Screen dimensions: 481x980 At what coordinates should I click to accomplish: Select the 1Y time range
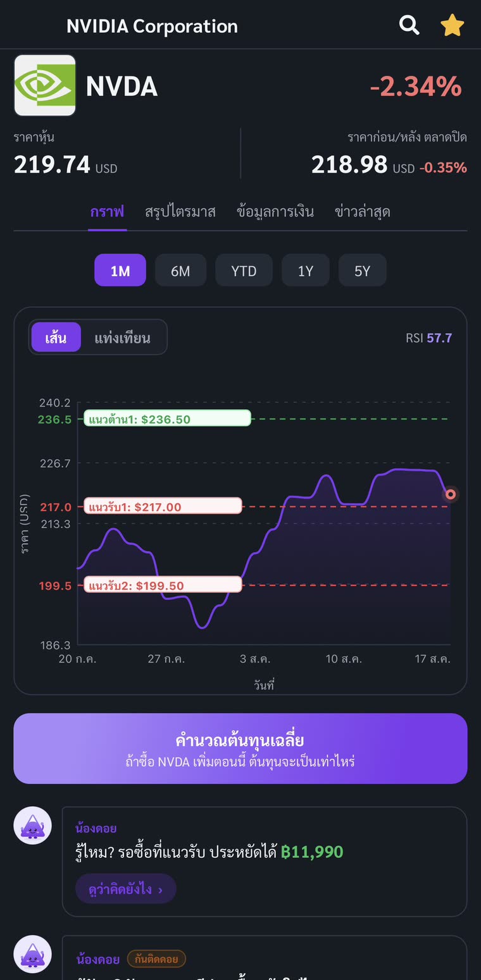coord(306,271)
